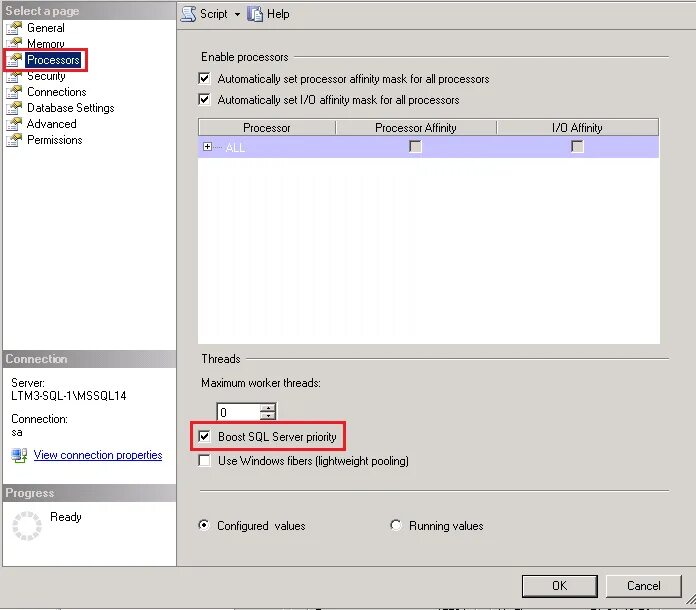Click the Ready progress status text
This screenshot has width=696, height=610.
pyautogui.click(x=66, y=517)
